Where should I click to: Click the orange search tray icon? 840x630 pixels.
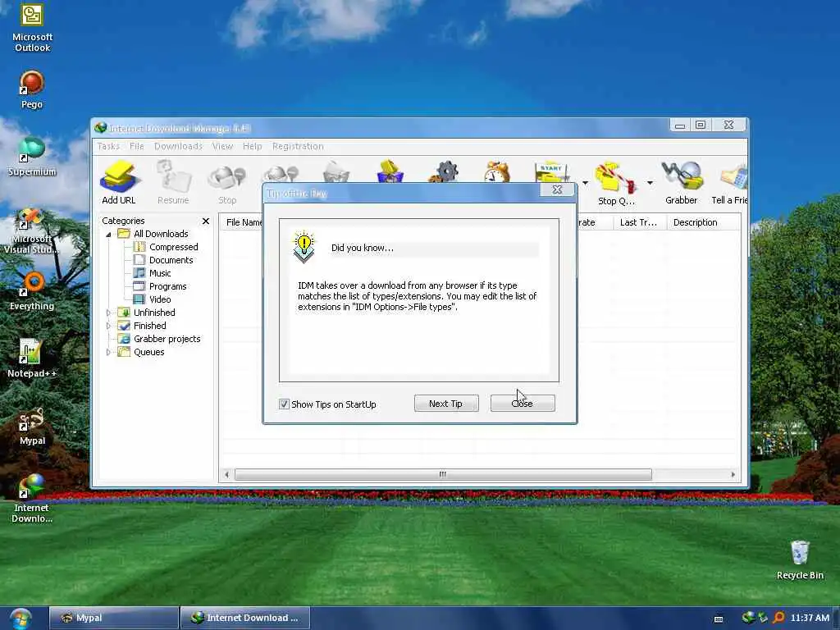pyautogui.click(x=778, y=619)
